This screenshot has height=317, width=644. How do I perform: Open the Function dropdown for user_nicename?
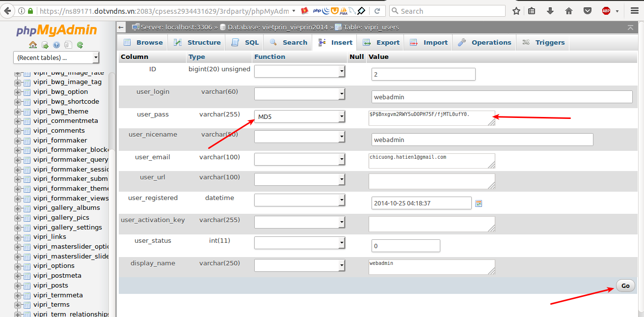299,137
